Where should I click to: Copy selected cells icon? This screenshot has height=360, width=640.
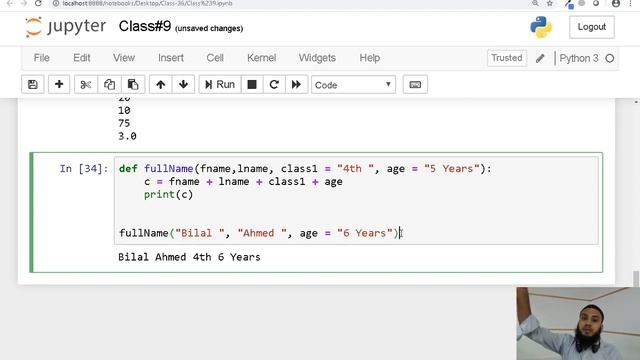point(109,84)
